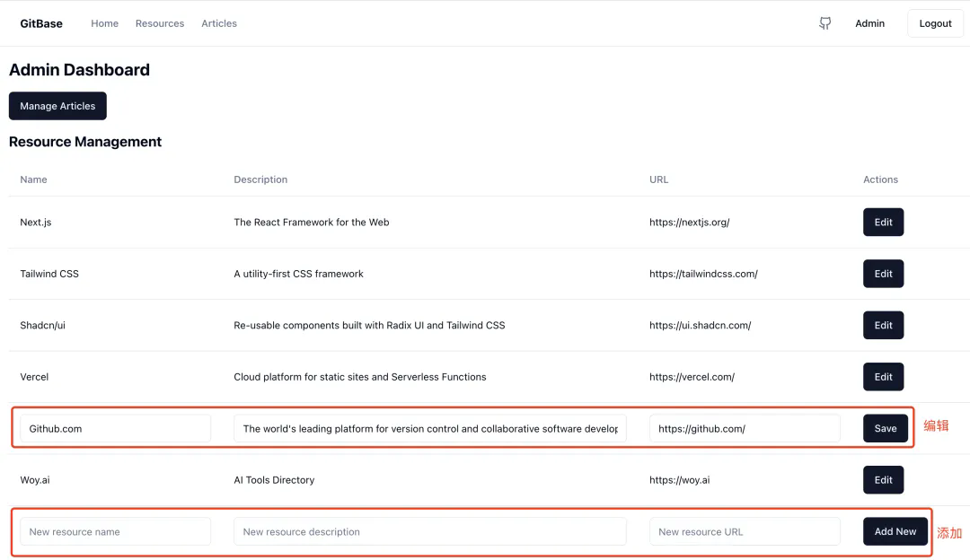Screen dimensions: 970x560
Task: Focus the New resource name field
Action: tap(115, 531)
